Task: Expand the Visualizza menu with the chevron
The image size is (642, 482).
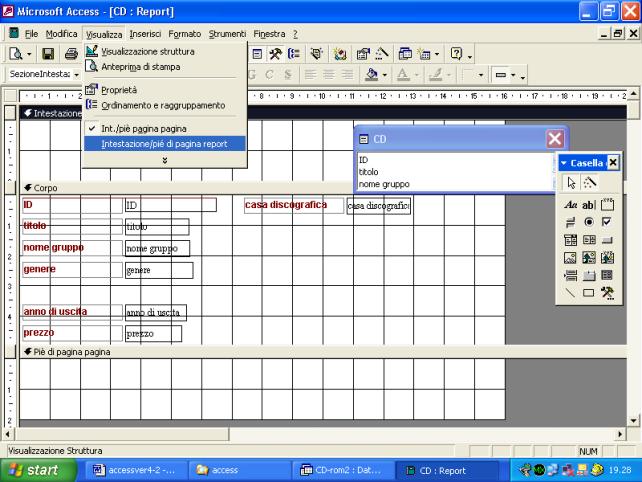Action: pos(164,160)
